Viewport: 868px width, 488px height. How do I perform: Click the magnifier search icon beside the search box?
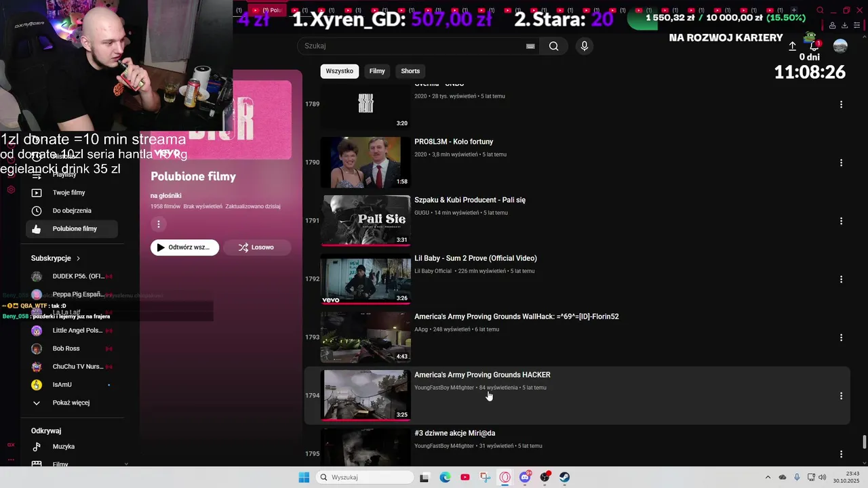point(554,46)
